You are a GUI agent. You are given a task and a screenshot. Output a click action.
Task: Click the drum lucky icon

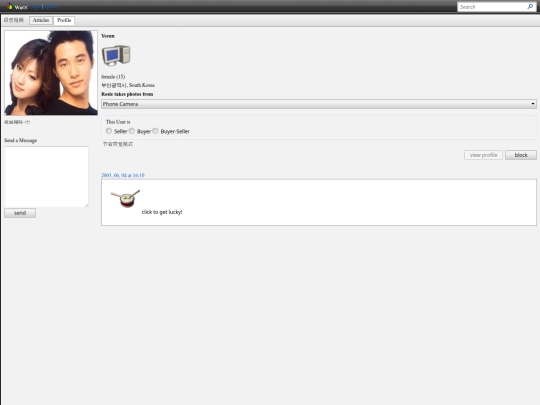pyautogui.click(x=125, y=198)
